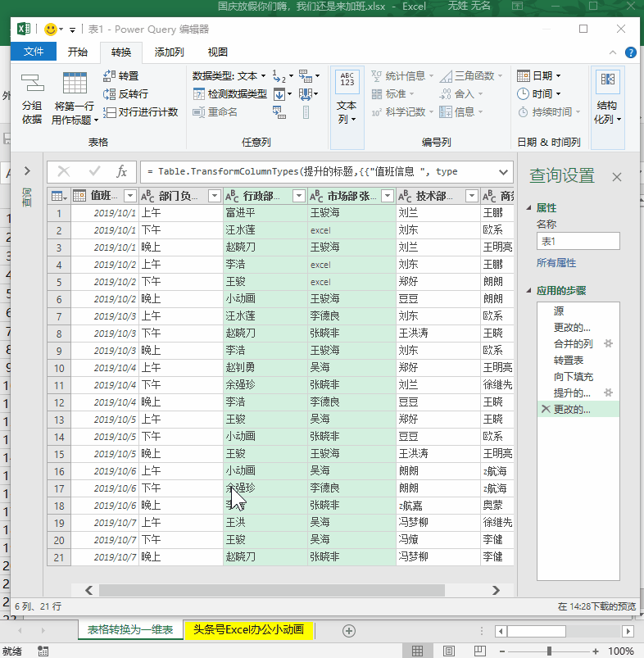
Task: Open filter dropdown of 技术部 column
Action: (473, 196)
